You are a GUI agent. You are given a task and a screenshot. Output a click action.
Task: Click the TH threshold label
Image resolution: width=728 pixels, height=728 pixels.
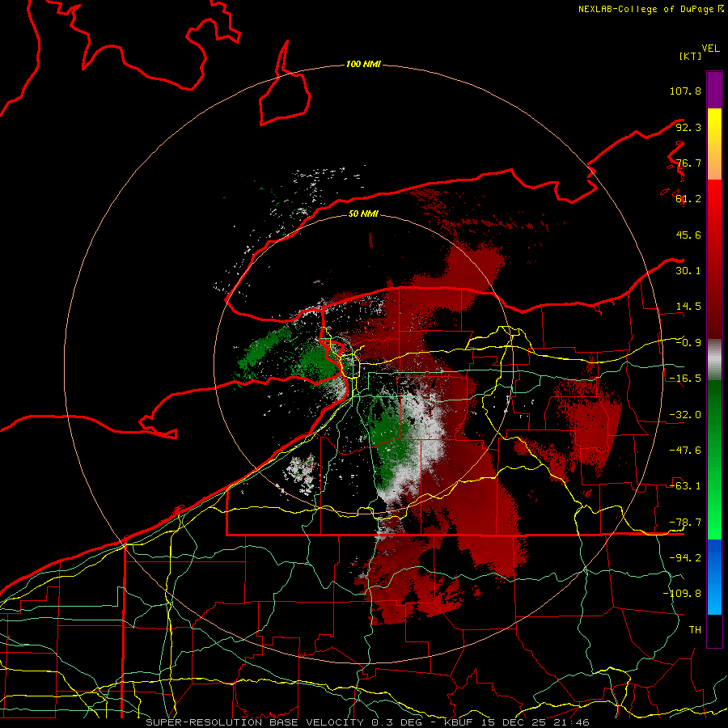click(695, 630)
